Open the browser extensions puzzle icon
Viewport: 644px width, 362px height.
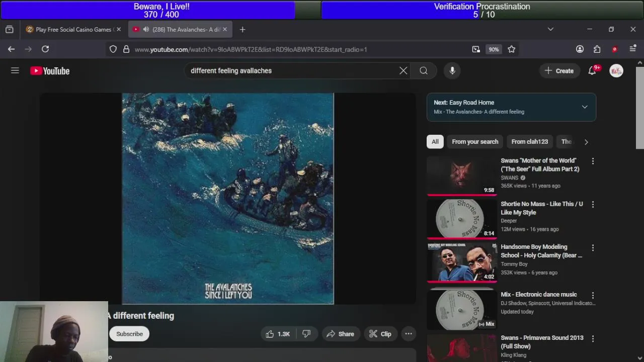(x=597, y=49)
